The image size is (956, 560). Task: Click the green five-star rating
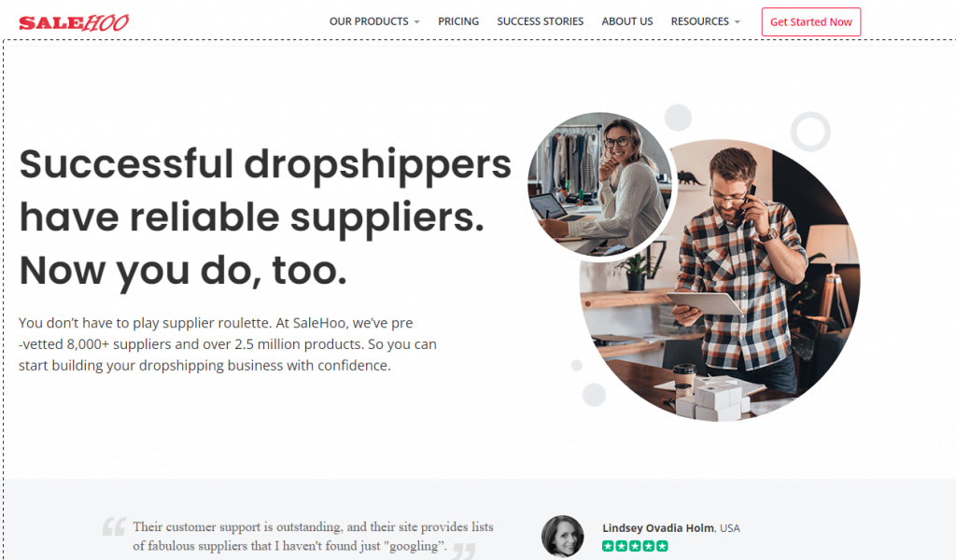635,546
